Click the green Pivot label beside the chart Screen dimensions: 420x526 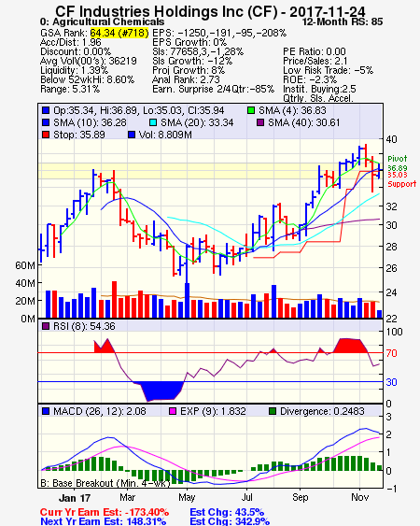tap(398, 159)
